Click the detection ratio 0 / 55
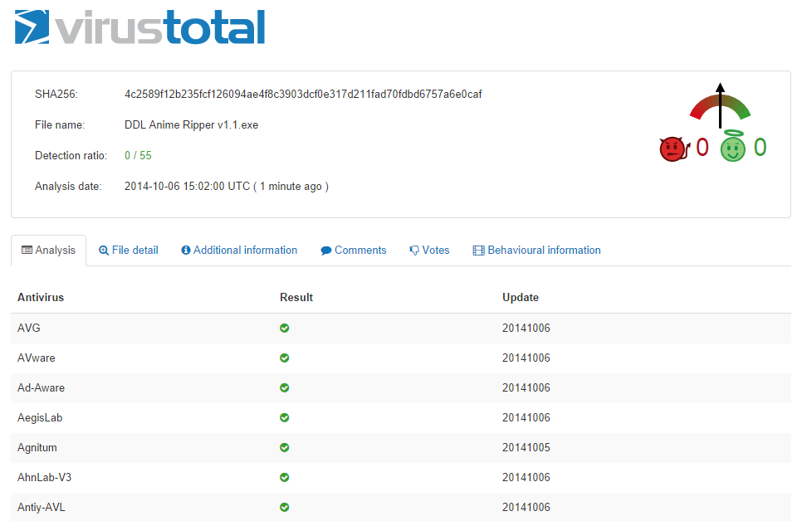Screen dimensions: 812x521 (138, 155)
